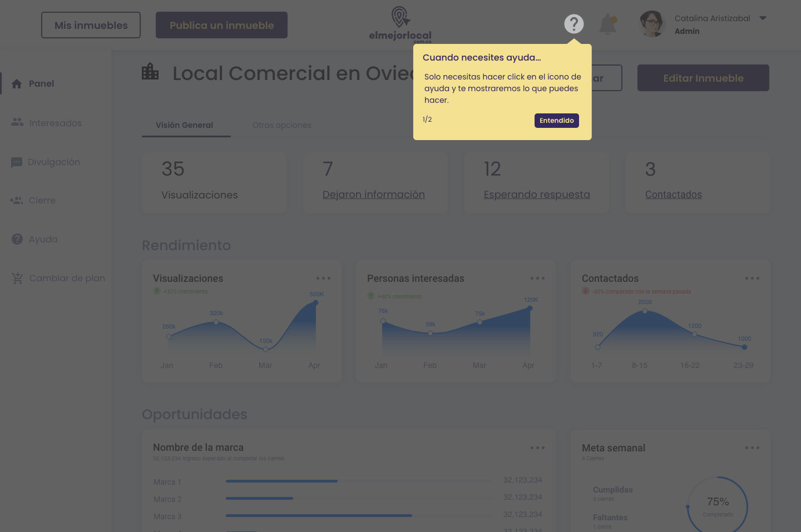Image resolution: width=801 pixels, height=532 pixels.
Task: Open Meta semanal more options dots
Action: (x=752, y=448)
